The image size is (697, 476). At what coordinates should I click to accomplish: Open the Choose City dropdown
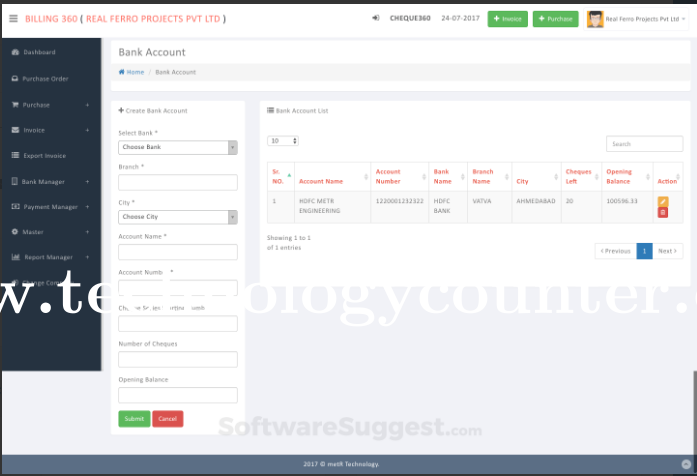(178, 217)
